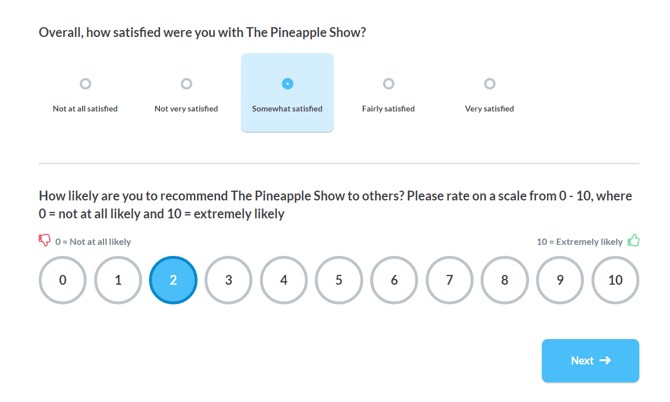Pick rating circle number 9
Screen dimensions: 670x402
(x=560, y=280)
